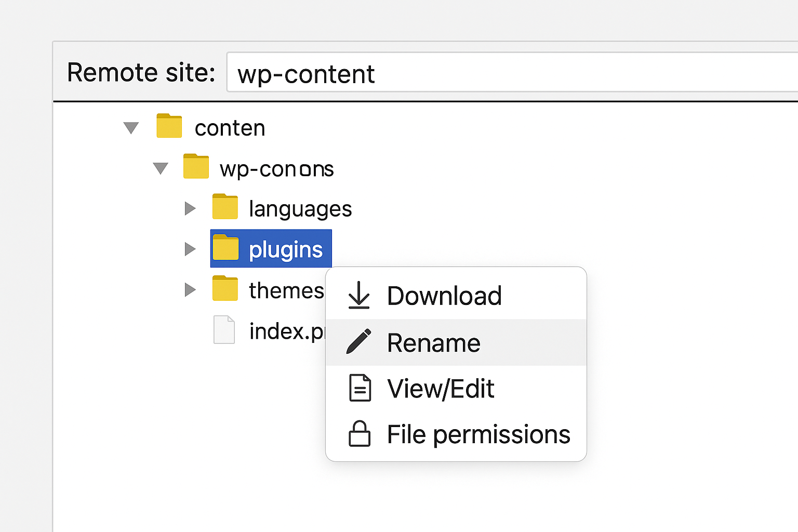Image resolution: width=798 pixels, height=532 pixels.
Task: Select Rename in the context menu
Action: [434, 343]
